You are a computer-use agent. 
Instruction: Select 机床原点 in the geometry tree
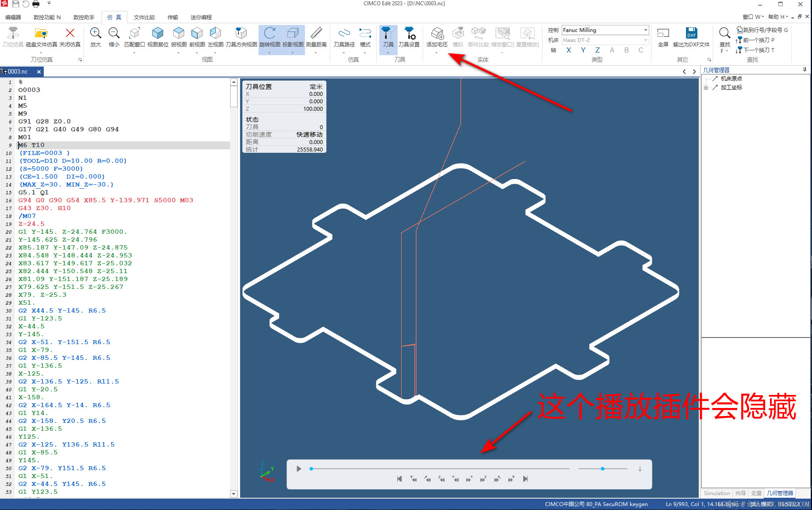pos(731,79)
